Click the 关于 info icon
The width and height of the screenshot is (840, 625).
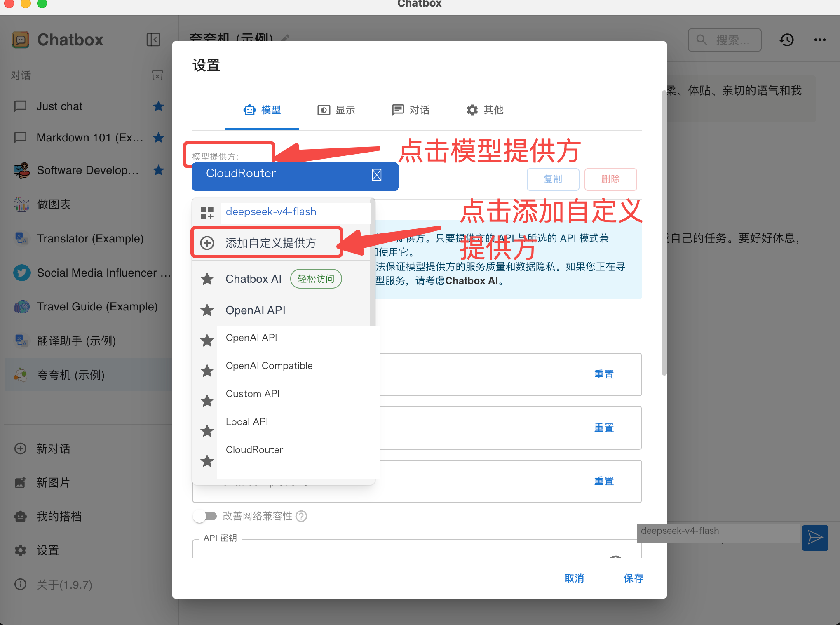[20, 584]
